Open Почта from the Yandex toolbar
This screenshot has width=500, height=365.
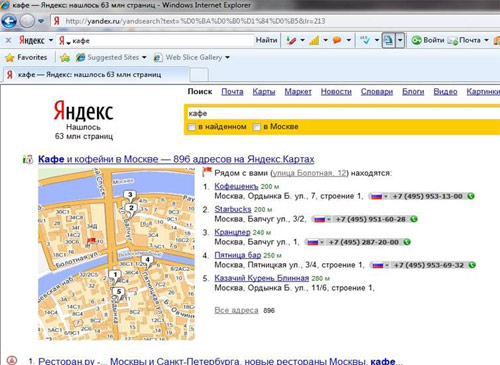point(464,40)
